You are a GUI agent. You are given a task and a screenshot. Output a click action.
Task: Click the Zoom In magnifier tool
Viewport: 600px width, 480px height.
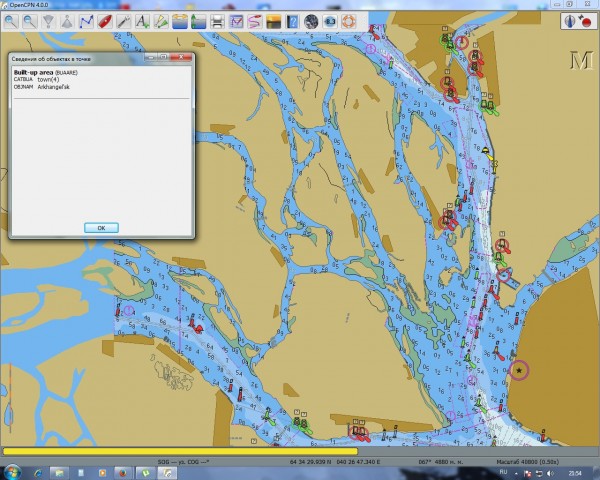point(9,20)
